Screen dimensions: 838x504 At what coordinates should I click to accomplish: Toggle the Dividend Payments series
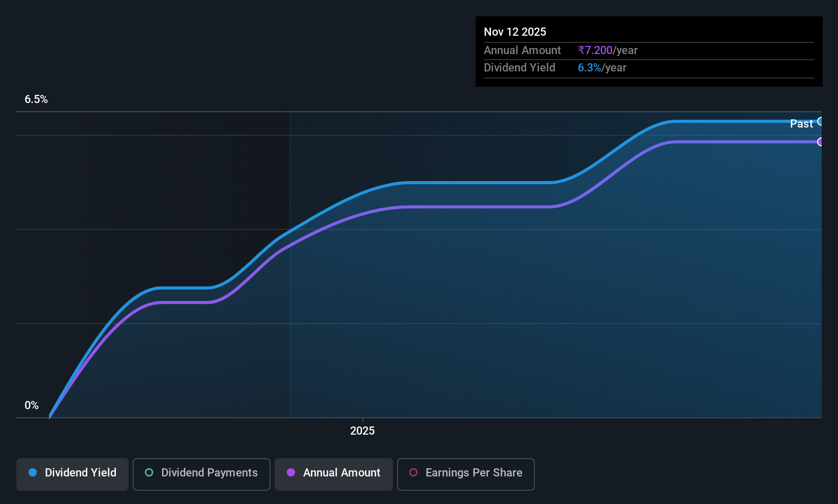click(202, 474)
